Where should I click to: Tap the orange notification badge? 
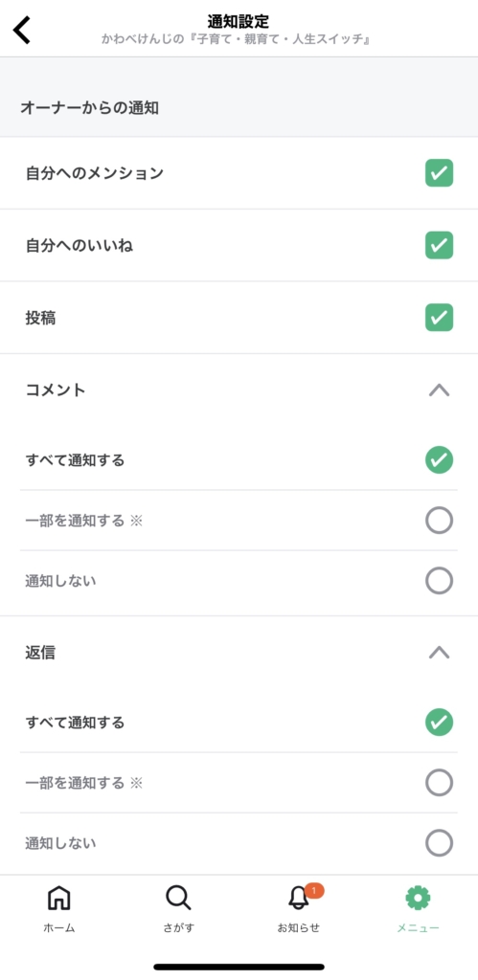click(314, 890)
